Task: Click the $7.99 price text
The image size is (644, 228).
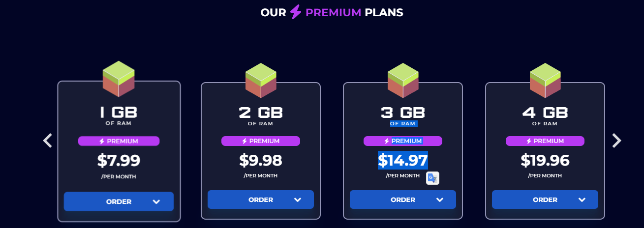Action: [119, 160]
